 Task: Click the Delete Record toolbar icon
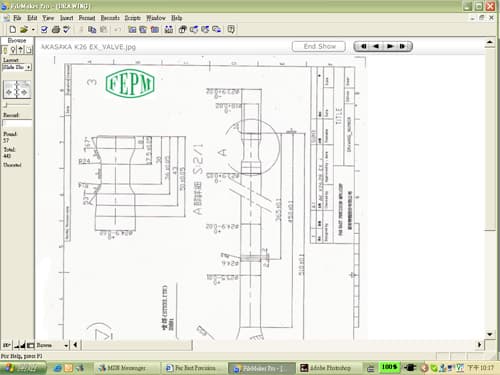155,29
